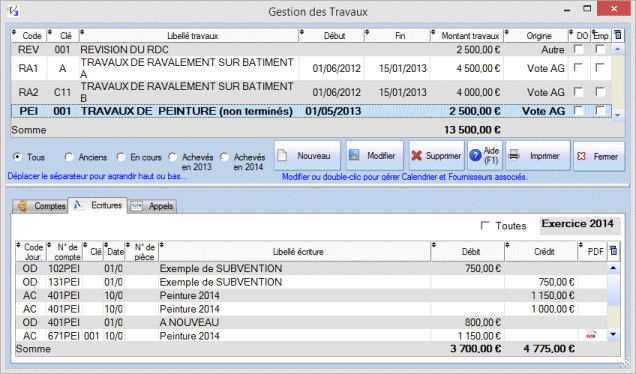Image resolution: width=636 pixels, height=374 pixels.
Task: Select the En cours filter
Action: click(121, 157)
